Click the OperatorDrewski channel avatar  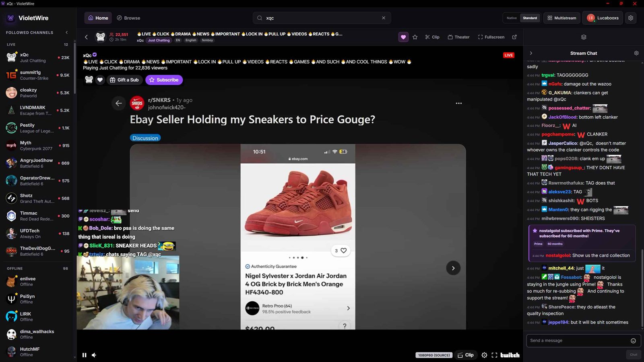11,181
